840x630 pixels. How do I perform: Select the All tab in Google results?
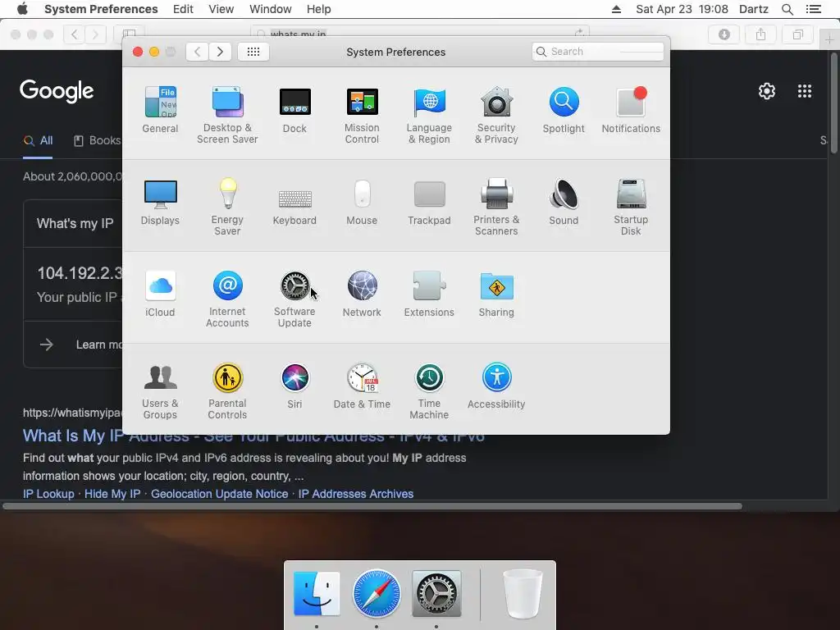(38, 140)
